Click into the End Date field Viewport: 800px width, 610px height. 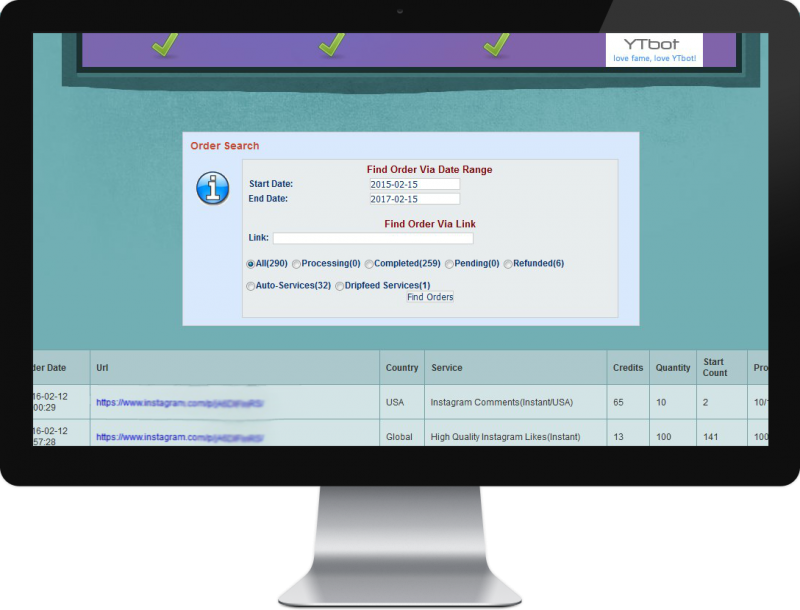pyautogui.click(x=414, y=199)
